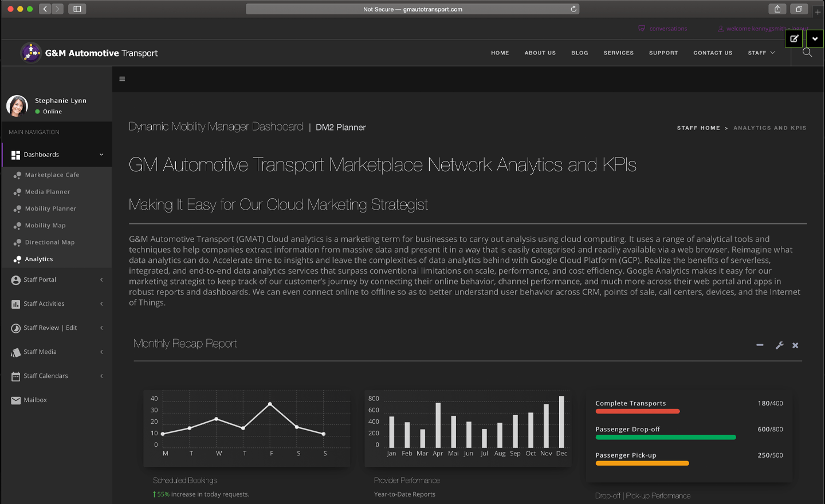The width and height of the screenshot is (825, 504).
Task: Click the browser share icon
Action: click(777, 9)
